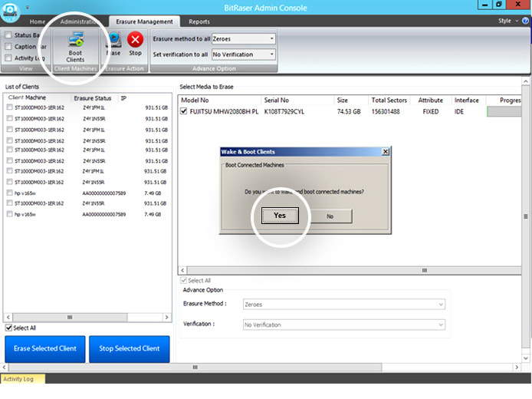This screenshot has height=399, width=532.
Task: Toggle Select All under media list
Action: tap(183, 281)
